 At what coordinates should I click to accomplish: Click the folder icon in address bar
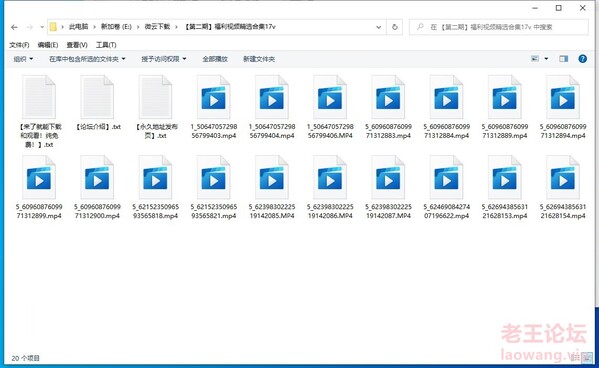[x=53, y=27]
